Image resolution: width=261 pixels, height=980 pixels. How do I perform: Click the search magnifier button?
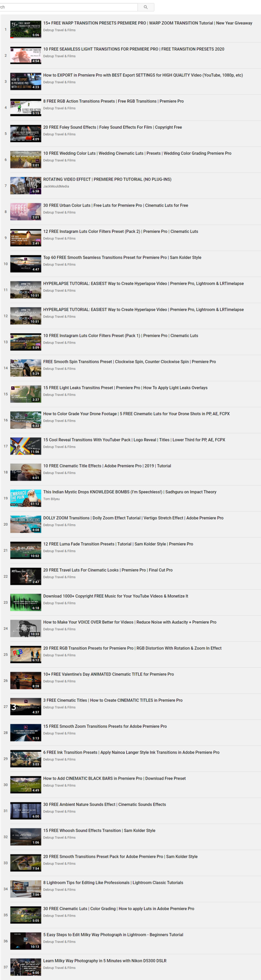146,7
